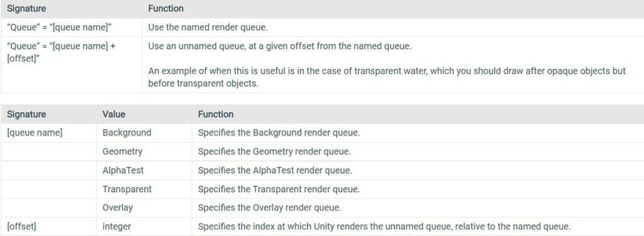Click 'Use an unnamed queue' description
Screen dimensions: 644x236
click(279, 46)
